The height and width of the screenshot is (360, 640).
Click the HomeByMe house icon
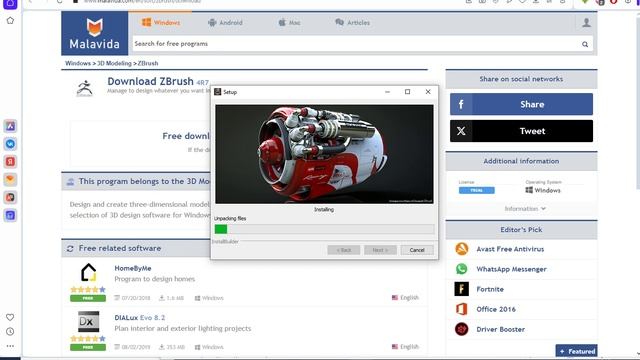pos(88,273)
